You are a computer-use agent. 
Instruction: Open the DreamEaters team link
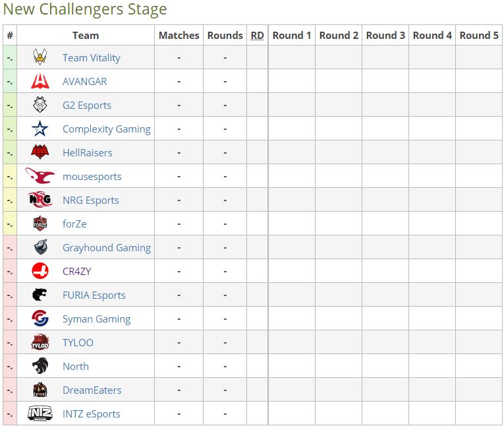point(92,390)
